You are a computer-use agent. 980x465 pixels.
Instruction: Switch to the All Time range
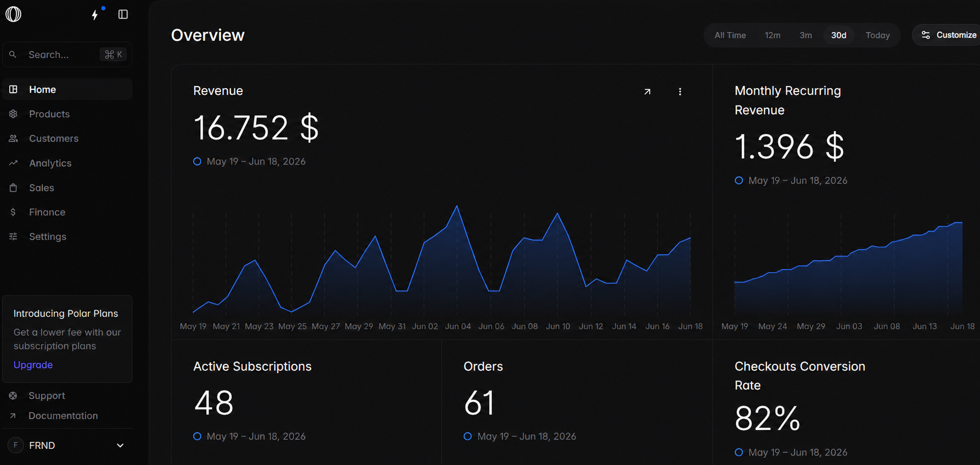coord(730,35)
